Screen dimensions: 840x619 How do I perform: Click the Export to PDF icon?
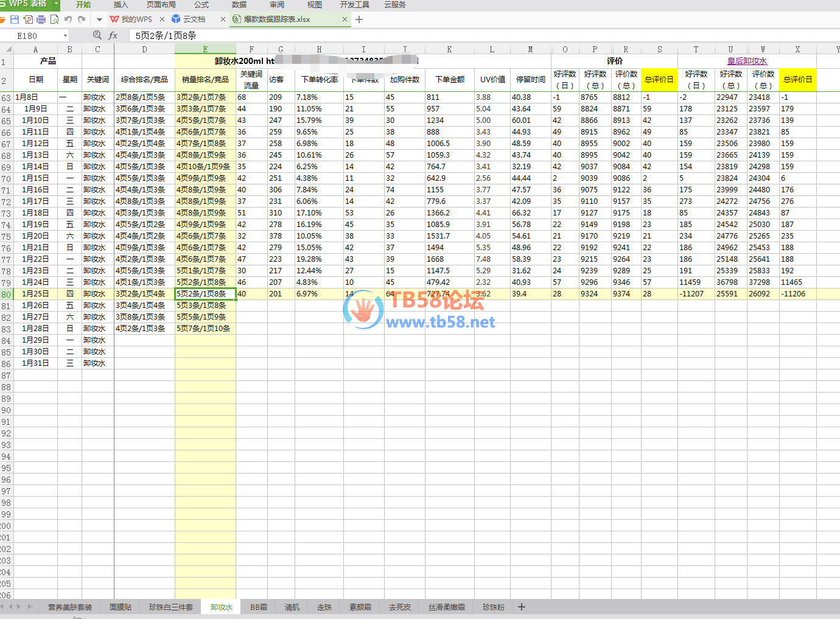(x=28, y=19)
